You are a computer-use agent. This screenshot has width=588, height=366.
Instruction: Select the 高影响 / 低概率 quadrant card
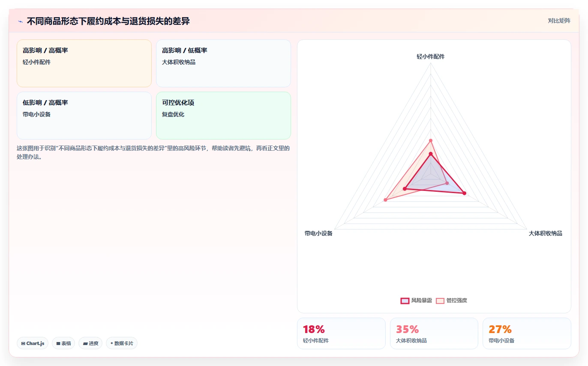(x=223, y=63)
